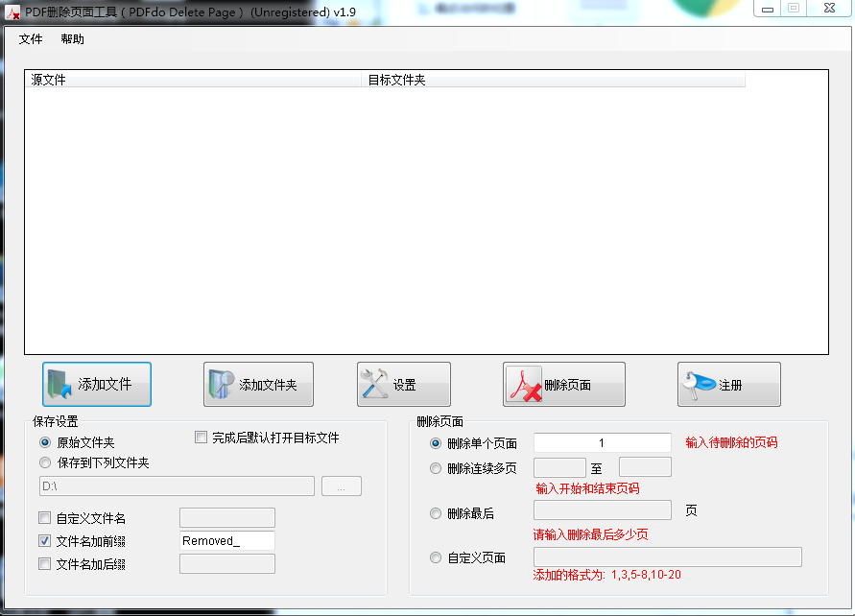
Task: Enable the 文件名加后缀 checkbox
Action: [x=44, y=563]
